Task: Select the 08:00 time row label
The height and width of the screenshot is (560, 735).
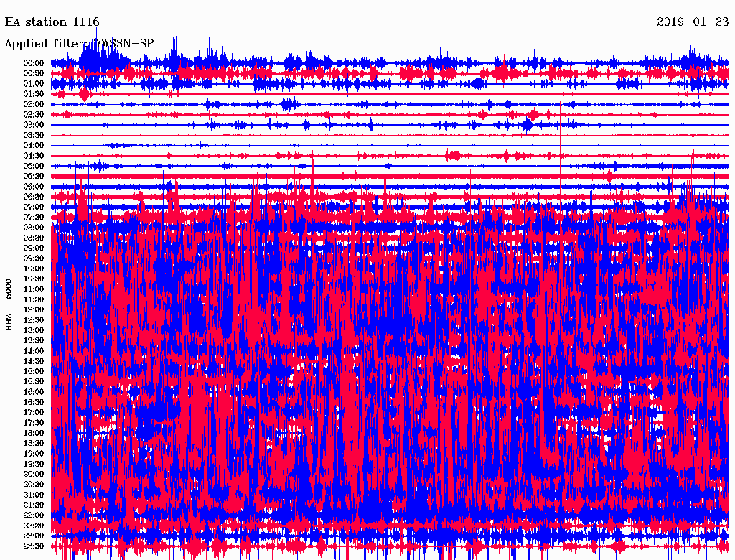Action: pos(34,228)
